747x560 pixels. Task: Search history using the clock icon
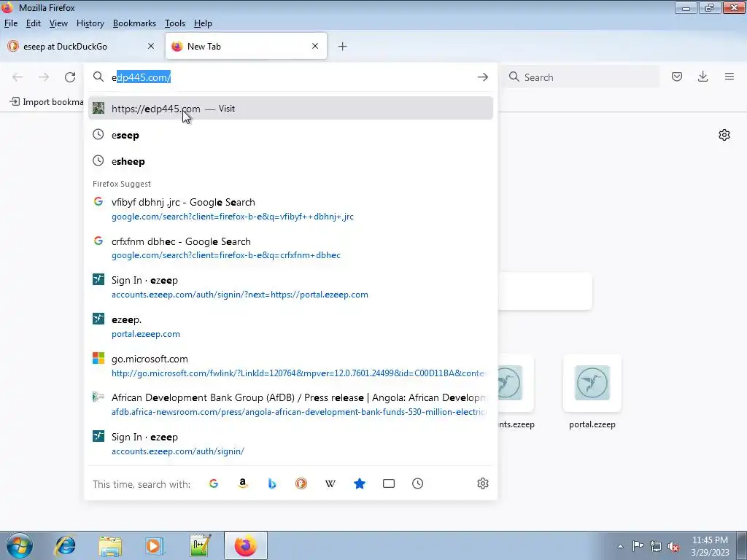point(418,483)
